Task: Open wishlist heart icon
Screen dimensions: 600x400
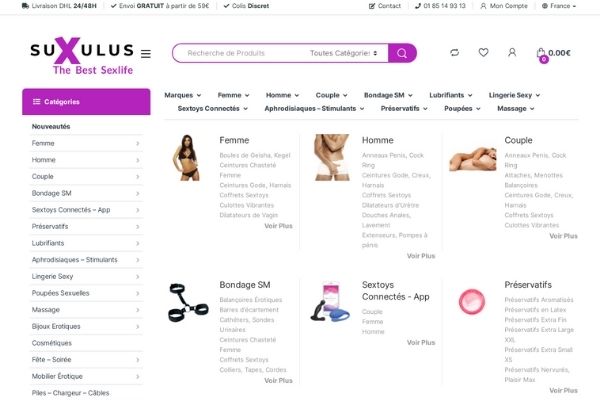Action: (484, 52)
